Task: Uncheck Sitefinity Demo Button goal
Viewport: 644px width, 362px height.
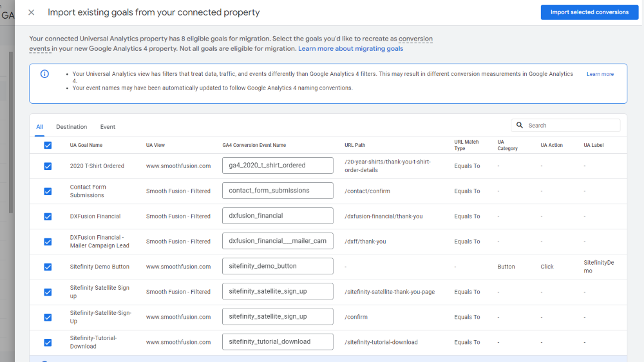Action: tap(48, 267)
